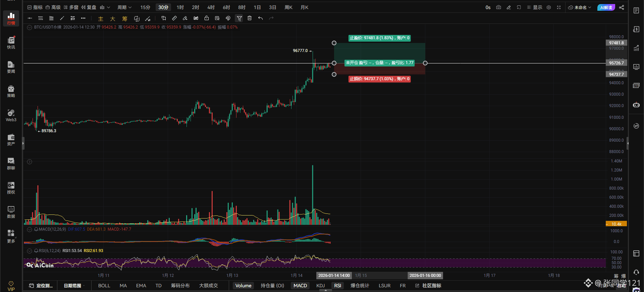The image size is (644, 292).
Task: Switch to the 15分 timeframe
Action: (x=145, y=7)
